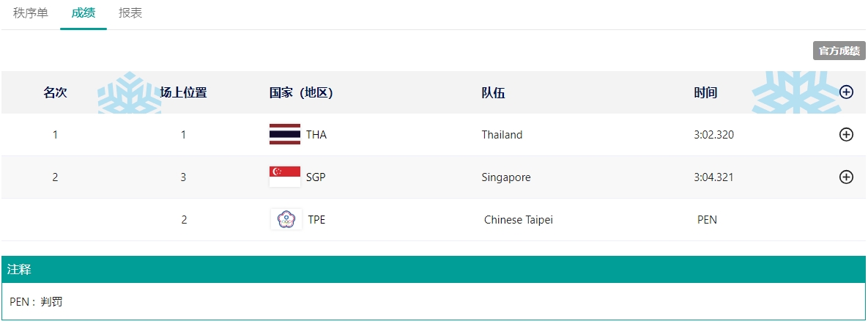Select the Chinese Taipei team name

coord(519,220)
